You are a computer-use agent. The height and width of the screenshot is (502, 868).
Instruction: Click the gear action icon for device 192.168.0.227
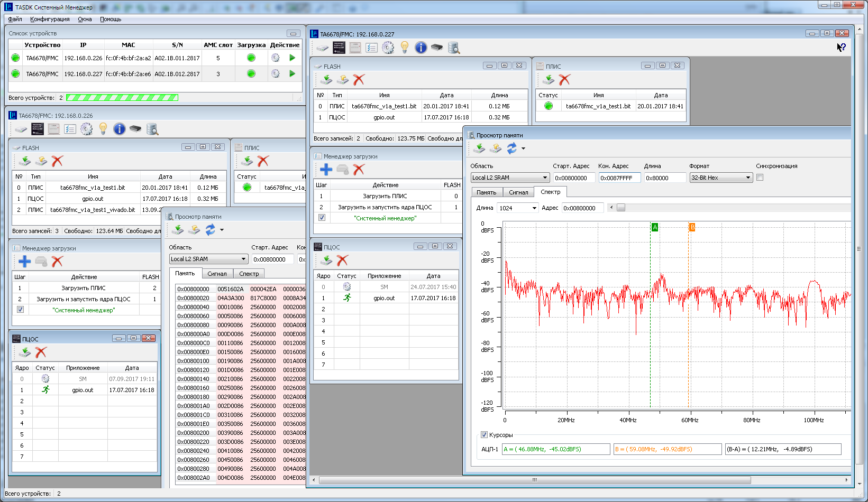point(276,74)
